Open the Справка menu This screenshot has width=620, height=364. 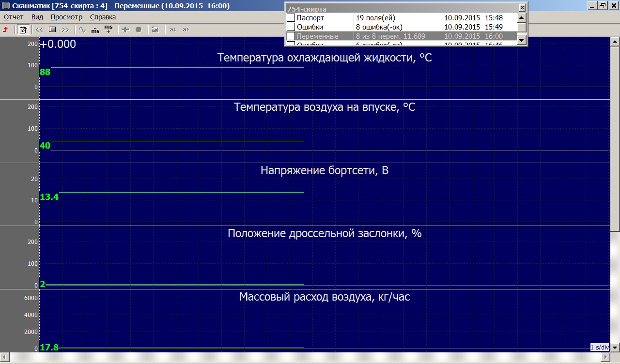point(103,17)
